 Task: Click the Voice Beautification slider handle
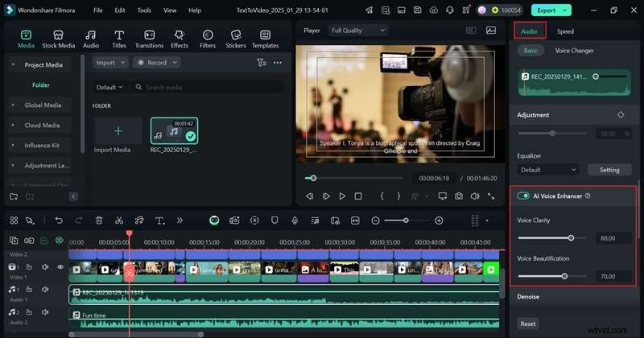point(564,276)
